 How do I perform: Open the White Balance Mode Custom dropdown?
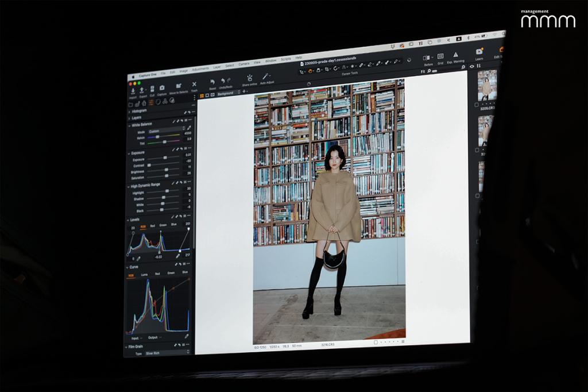coord(166,130)
